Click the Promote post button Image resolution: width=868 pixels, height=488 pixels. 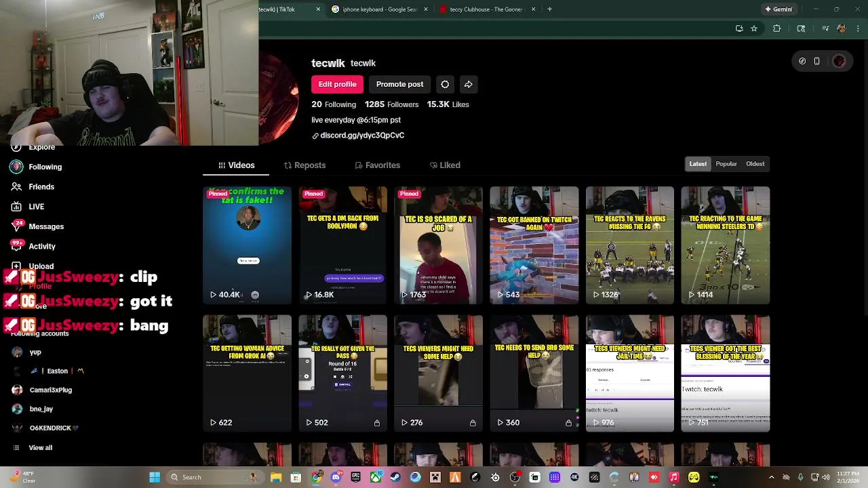399,84
